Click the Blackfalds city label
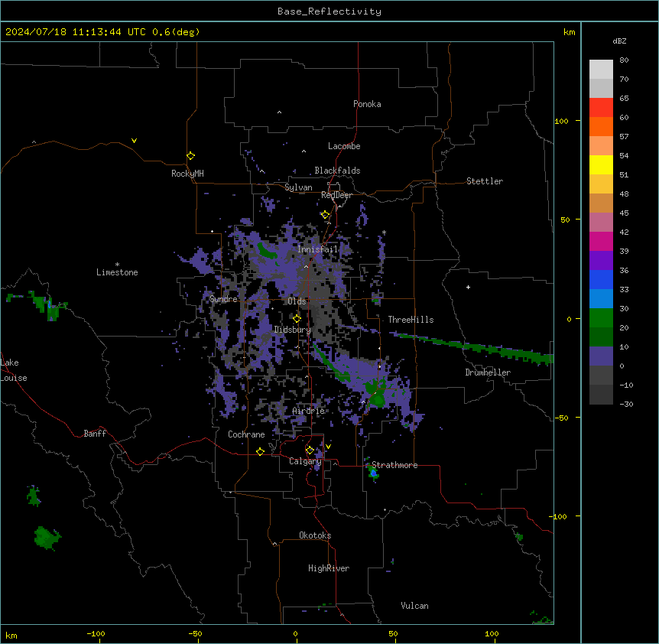Viewport: 659px width, 644px height. [x=337, y=171]
